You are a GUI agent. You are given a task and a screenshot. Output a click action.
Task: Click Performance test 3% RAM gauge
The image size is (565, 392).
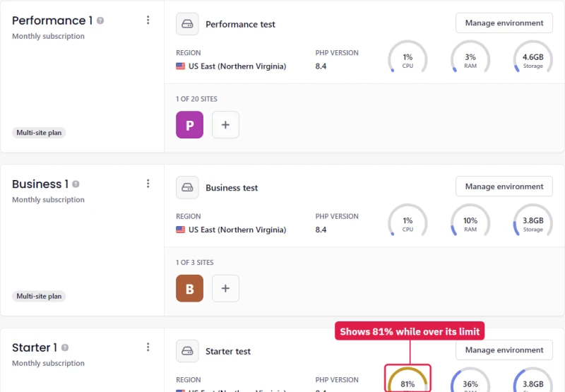[x=470, y=58]
